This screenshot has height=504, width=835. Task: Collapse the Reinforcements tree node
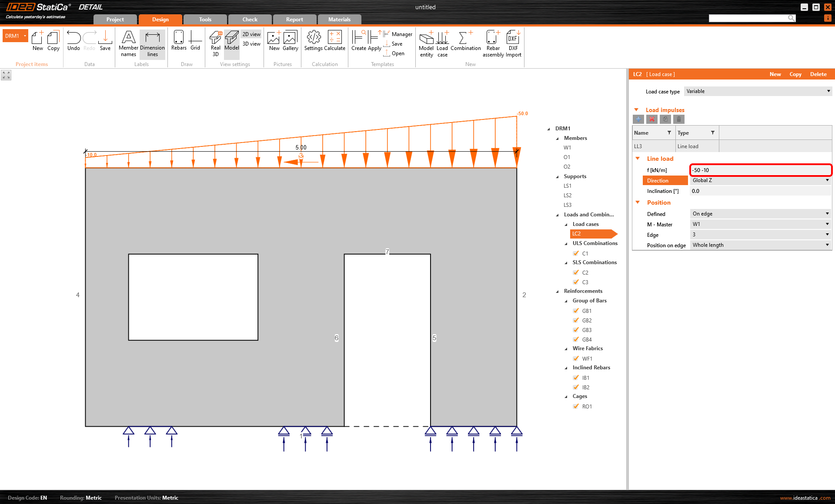pyautogui.click(x=558, y=292)
